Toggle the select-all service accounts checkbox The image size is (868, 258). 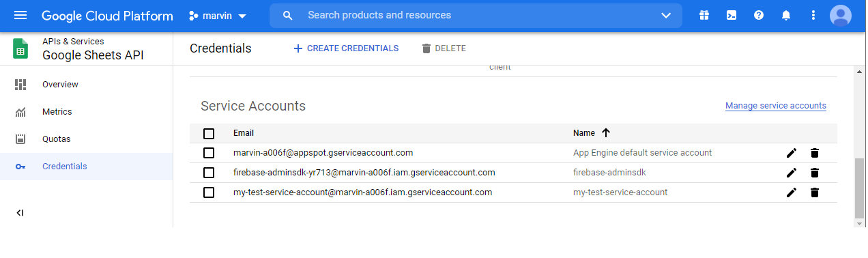pos(209,134)
